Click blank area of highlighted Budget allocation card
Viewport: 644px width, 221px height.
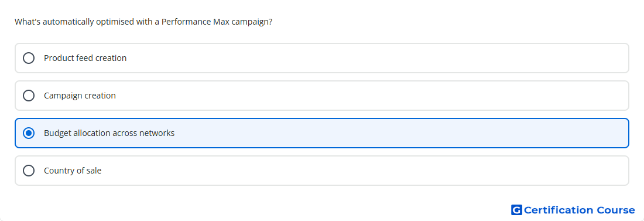point(369,133)
